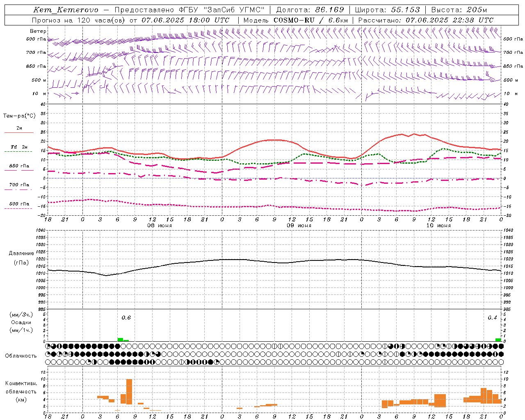525x420 pixels.
Task: Click the "10 июня" date label
Action: (x=438, y=226)
